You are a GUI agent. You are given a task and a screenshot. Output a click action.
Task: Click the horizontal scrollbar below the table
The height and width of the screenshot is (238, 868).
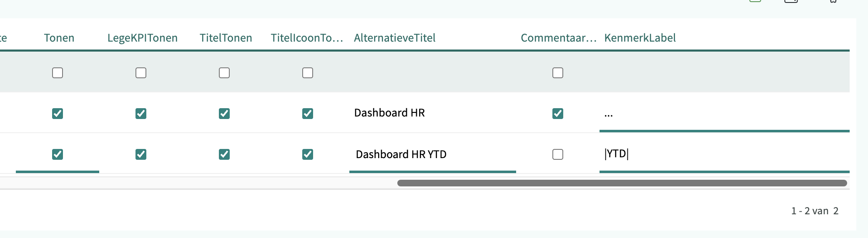622,183
